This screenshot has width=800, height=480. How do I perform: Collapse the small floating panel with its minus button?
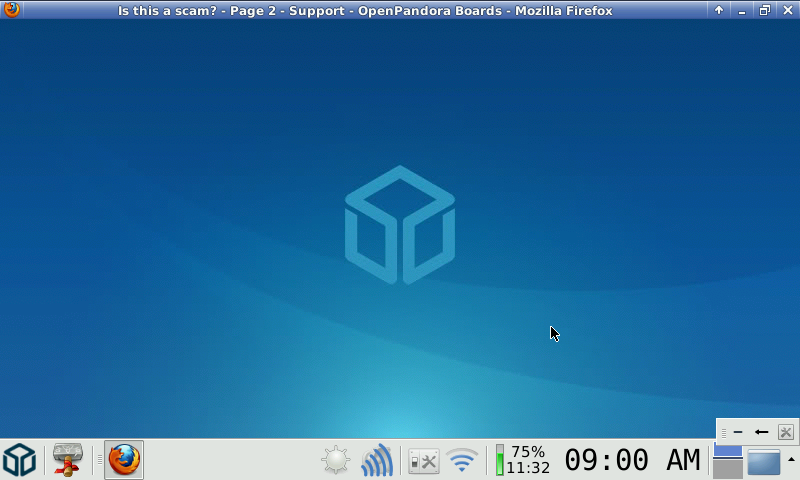point(738,432)
